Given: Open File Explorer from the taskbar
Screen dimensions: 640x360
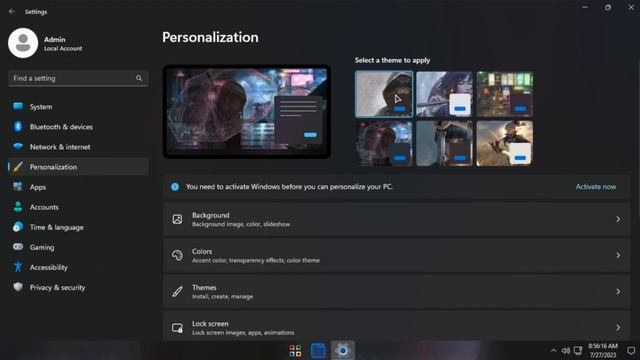Looking at the screenshot, I should click(x=318, y=350).
